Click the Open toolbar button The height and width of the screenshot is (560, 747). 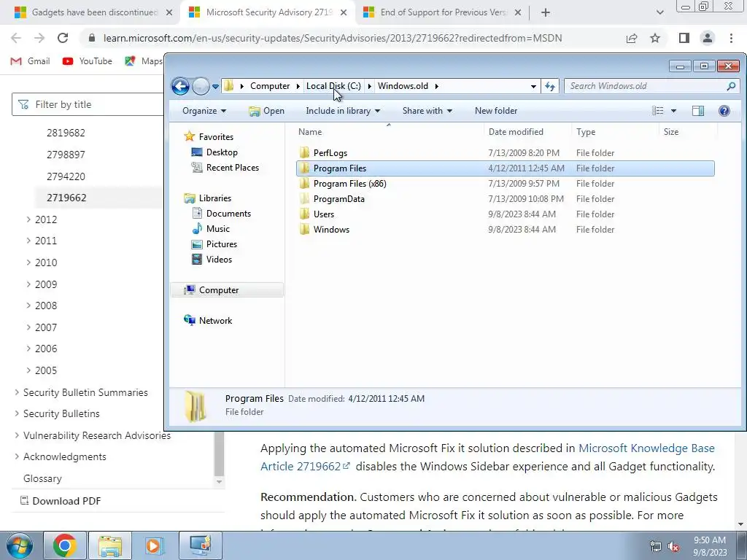(x=266, y=111)
